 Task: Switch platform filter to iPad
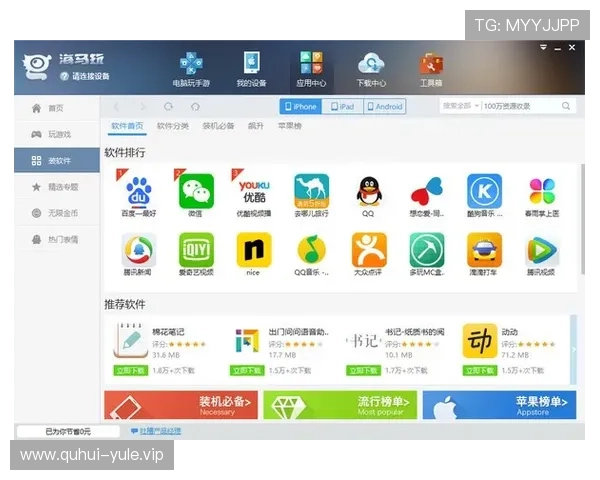[342, 106]
